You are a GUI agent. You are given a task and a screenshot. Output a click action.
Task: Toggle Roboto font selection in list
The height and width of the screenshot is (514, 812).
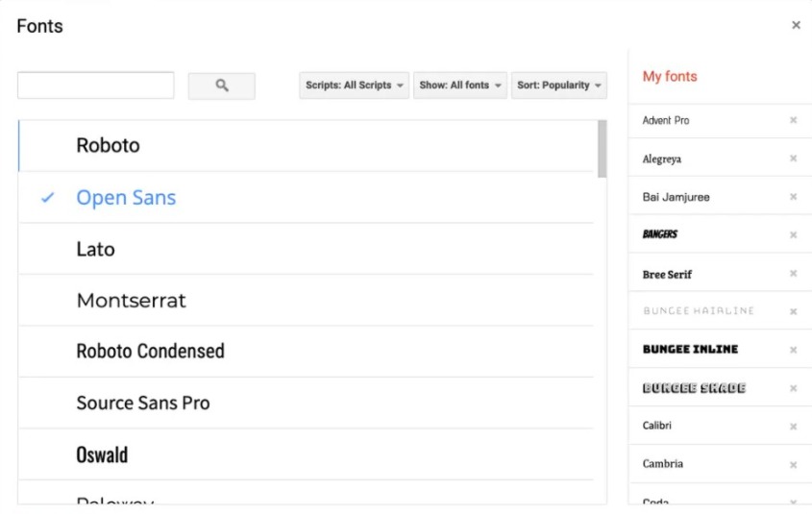108,146
